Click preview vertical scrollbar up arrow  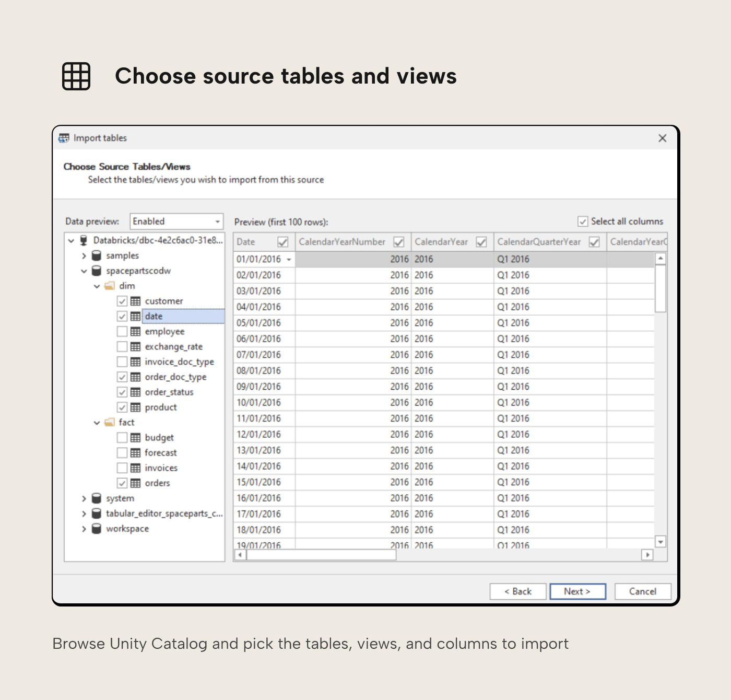tap(661, 259)
